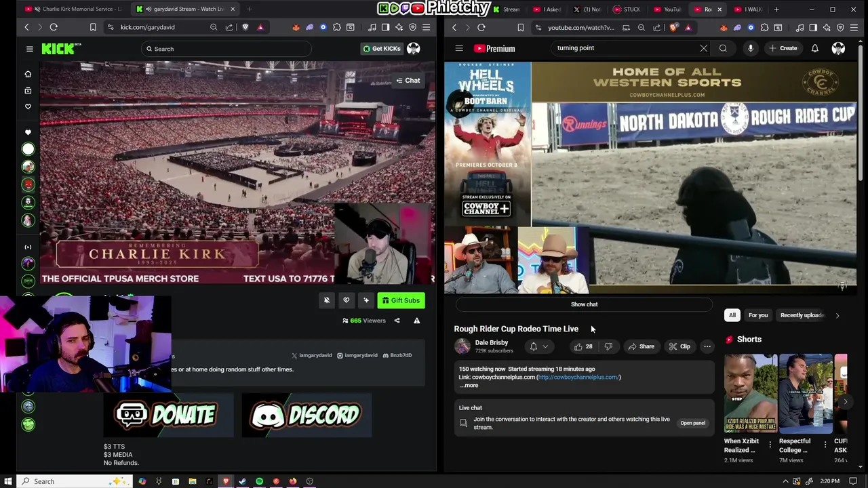Switch to Charlie Kirk Memorial Service tab
The height and width of the screenshot is (488, 868).
tap(73, 9)
